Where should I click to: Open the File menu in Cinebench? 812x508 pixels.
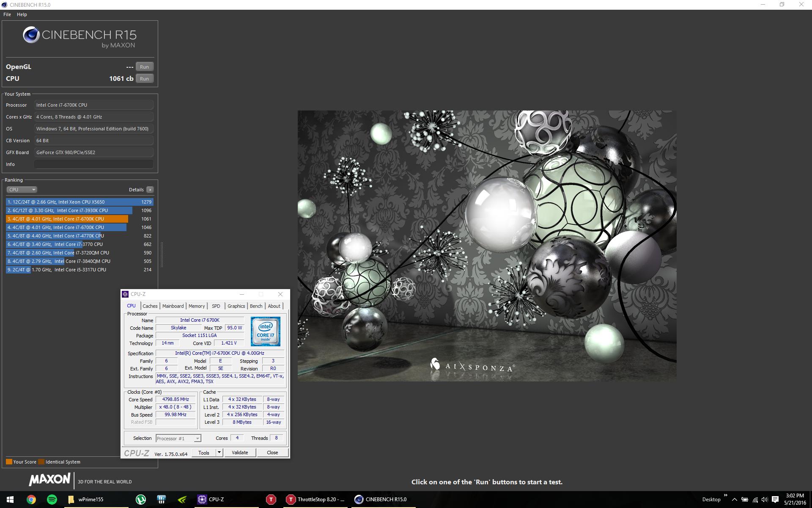(7, 14)
